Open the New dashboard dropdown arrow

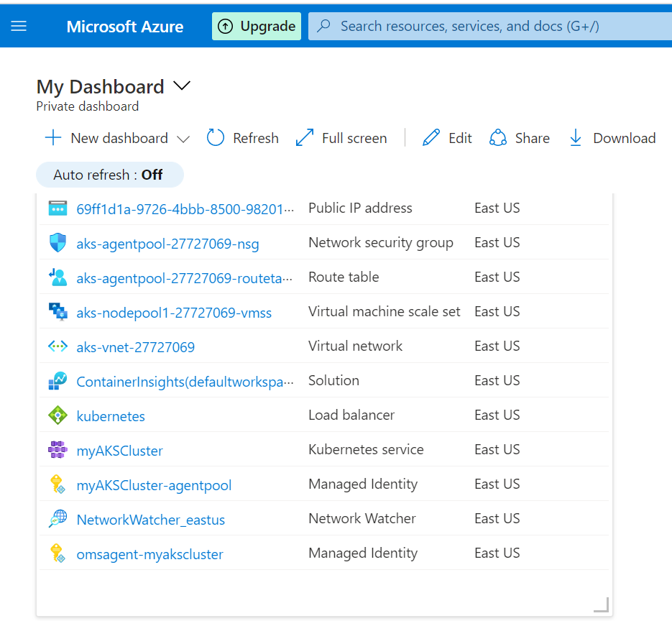183,139
